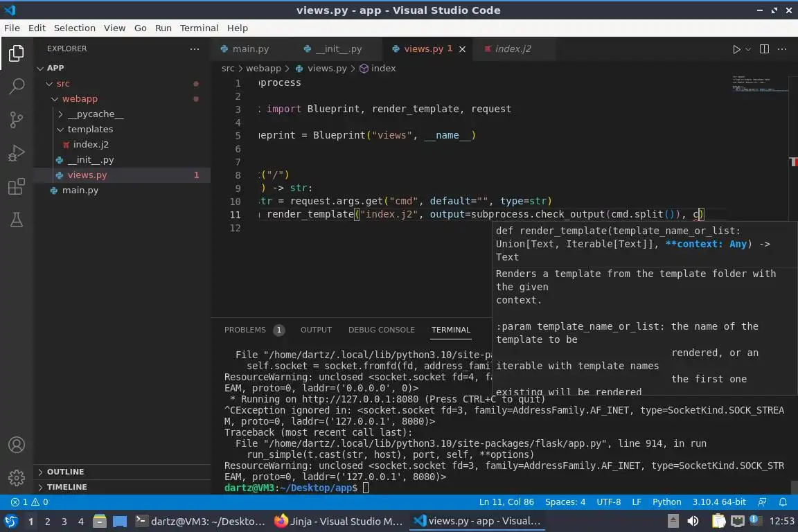Screen dimensions: 798x532
Task: Open the Terminal menu
Action: [x=199, y=28]
